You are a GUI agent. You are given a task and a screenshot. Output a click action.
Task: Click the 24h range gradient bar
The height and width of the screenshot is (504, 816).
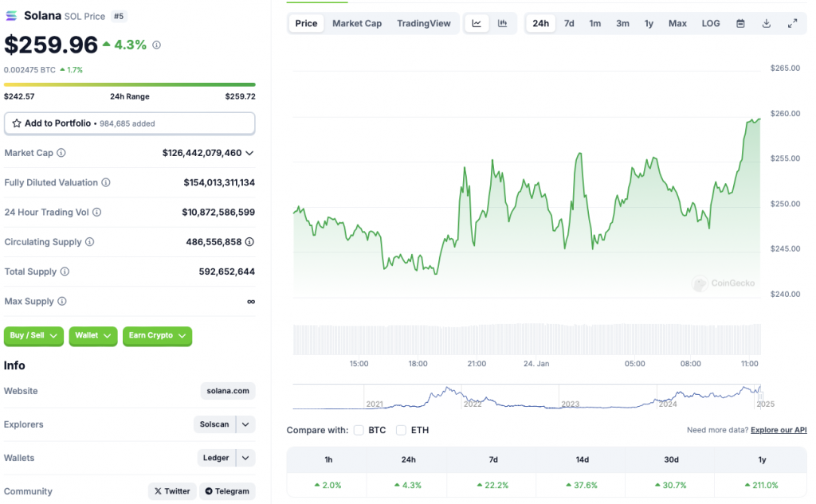(x=130, y=84)
